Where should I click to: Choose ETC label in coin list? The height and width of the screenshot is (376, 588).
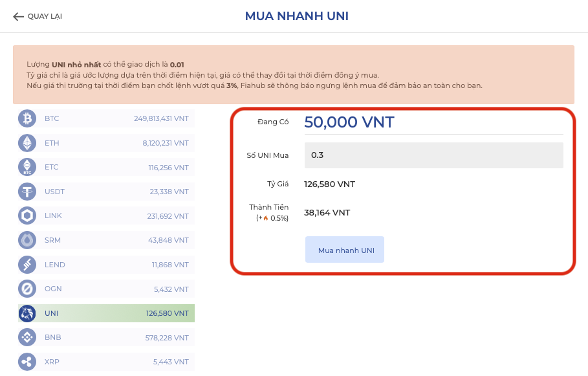tap(51, 168)
